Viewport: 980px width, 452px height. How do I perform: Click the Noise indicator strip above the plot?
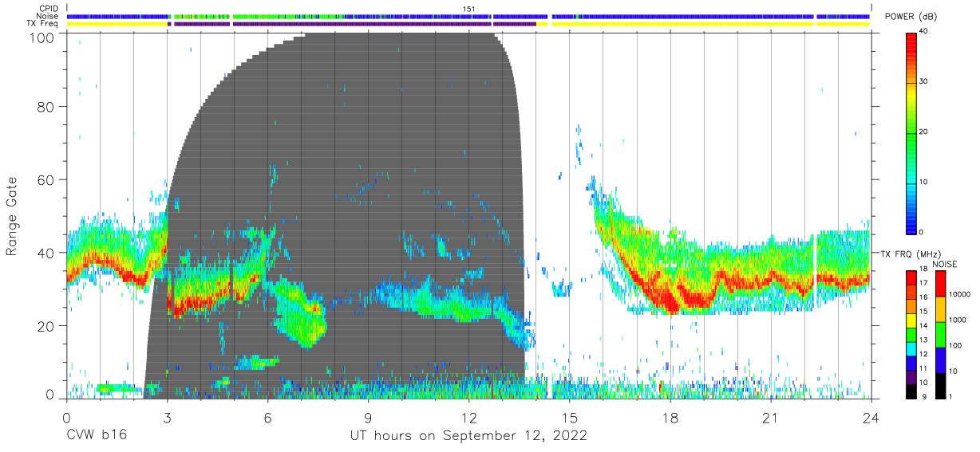coord(468,16)
